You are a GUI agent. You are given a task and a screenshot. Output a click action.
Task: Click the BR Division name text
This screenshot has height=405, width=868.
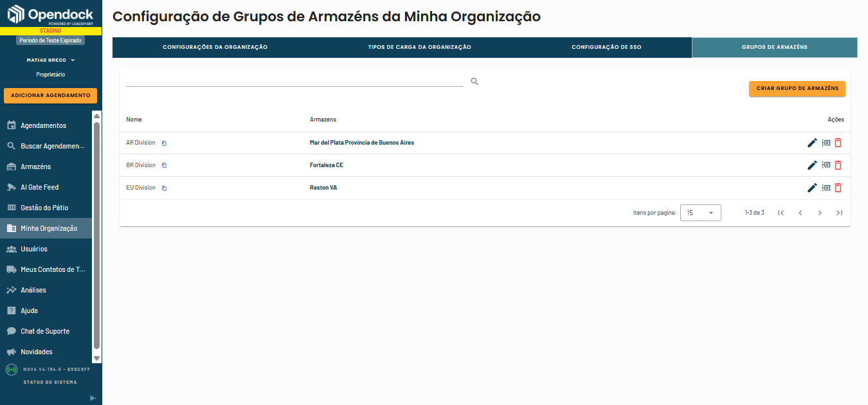point(141,165)
